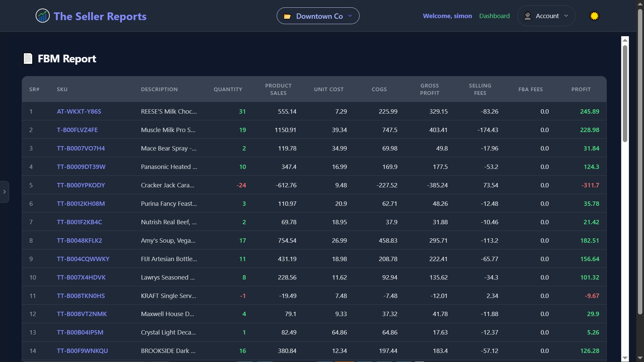This screenshot has width=644, height=362.
Task: Open the Dashboard link
Action: pos(494,16)
